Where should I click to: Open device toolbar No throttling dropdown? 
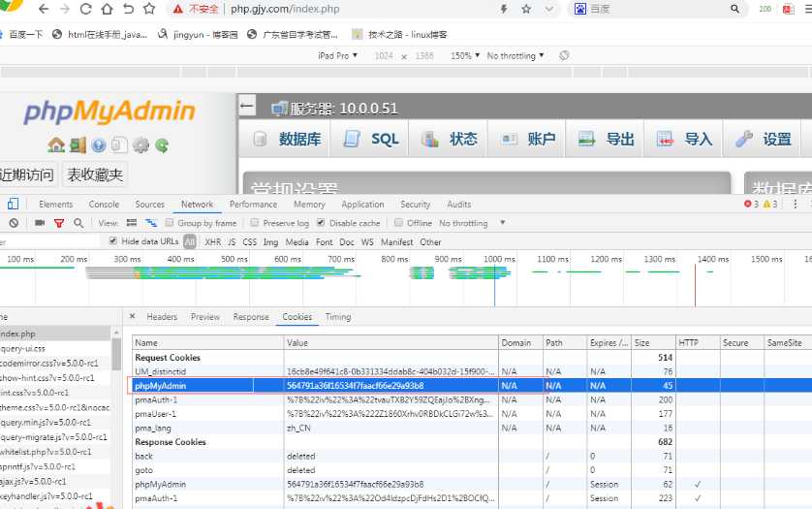pyautogui.click(x=515, y=55)
